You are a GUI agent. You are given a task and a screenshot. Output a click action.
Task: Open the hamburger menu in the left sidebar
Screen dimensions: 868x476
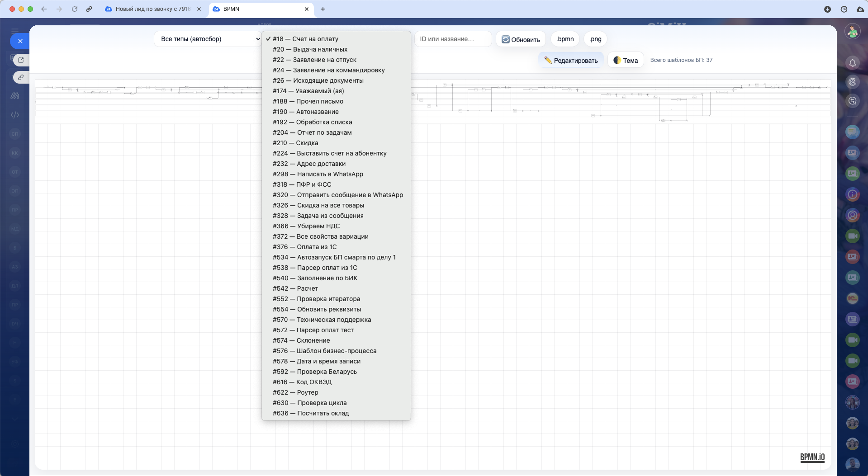(x=15, y=31)
